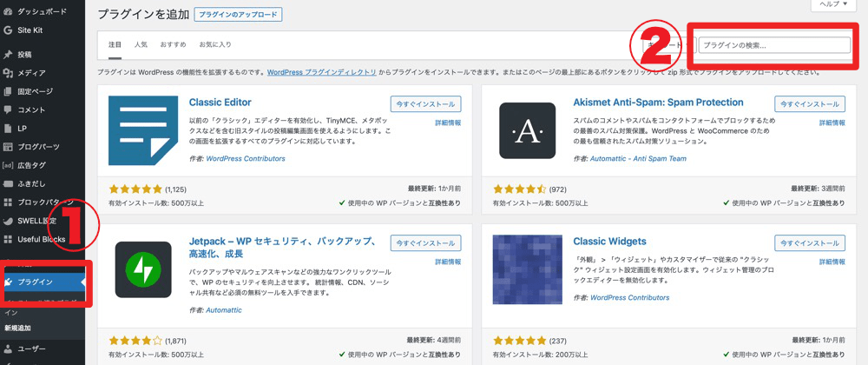Click the ブログパーツ icon
The height and width of the screenshot is (365, 868).
pos(8,147)
